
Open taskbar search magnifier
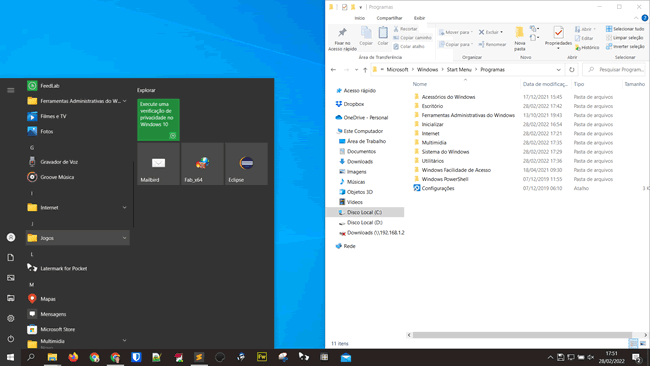point(31,357)
